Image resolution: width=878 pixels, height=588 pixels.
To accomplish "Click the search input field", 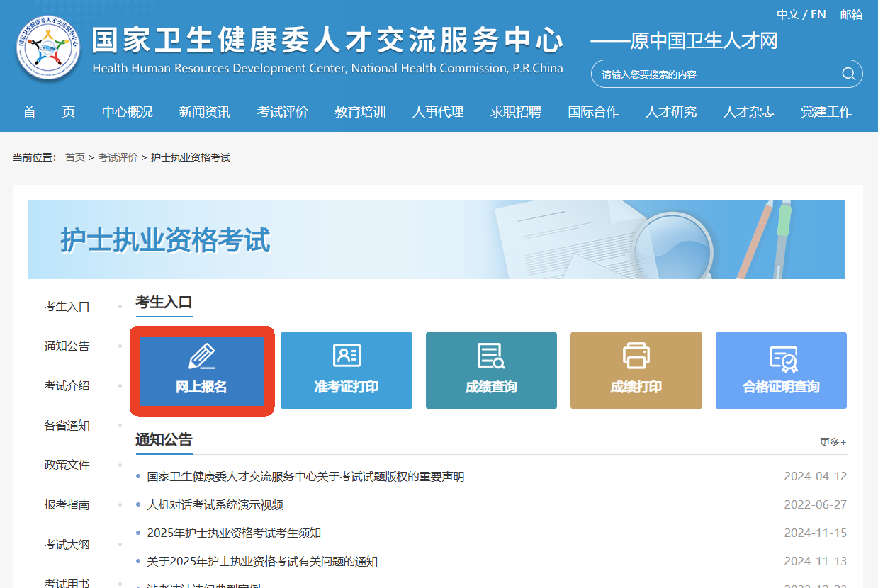I will point(716,74).
